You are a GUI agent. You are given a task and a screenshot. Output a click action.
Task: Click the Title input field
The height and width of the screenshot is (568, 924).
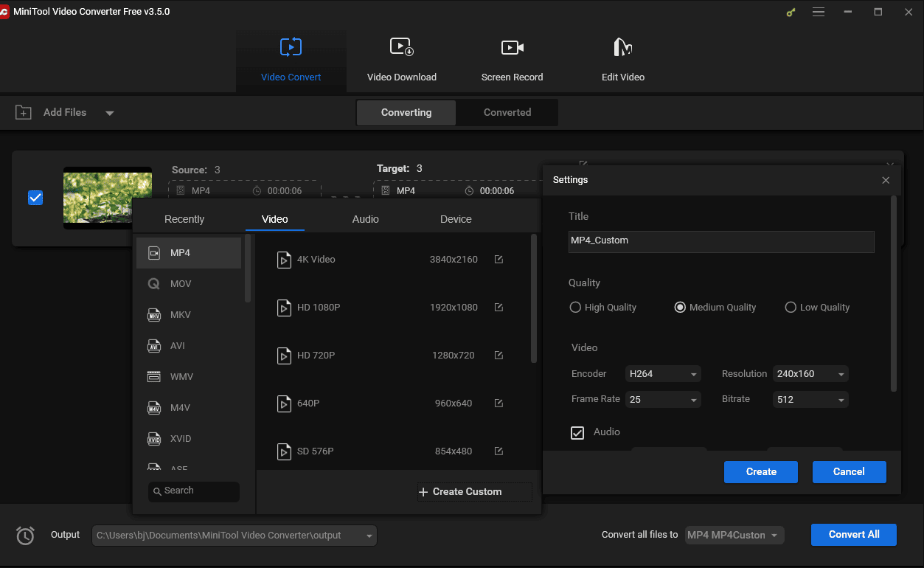(x=721, y=241)
